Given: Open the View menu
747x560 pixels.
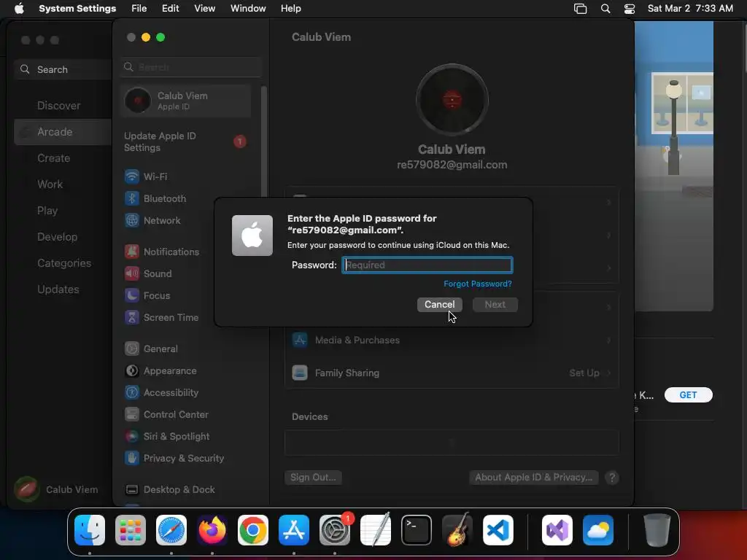Looking at the screenshot, I should pos(205,9).
